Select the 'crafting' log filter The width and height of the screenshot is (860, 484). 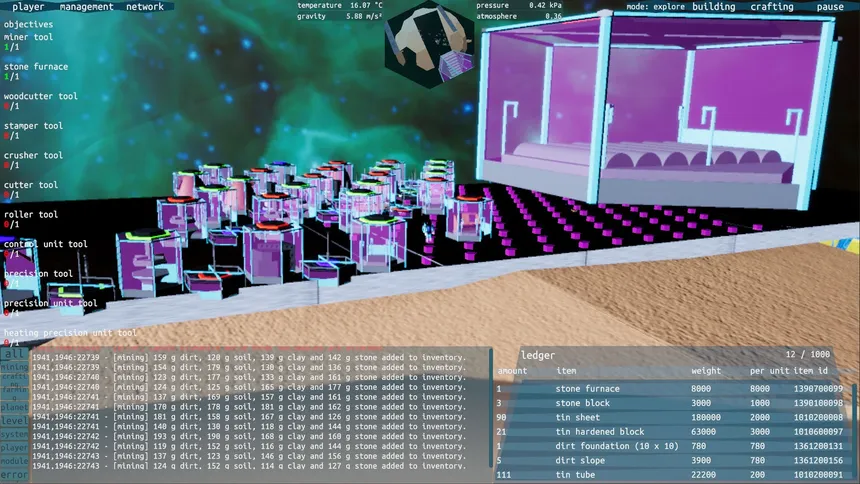14,379
